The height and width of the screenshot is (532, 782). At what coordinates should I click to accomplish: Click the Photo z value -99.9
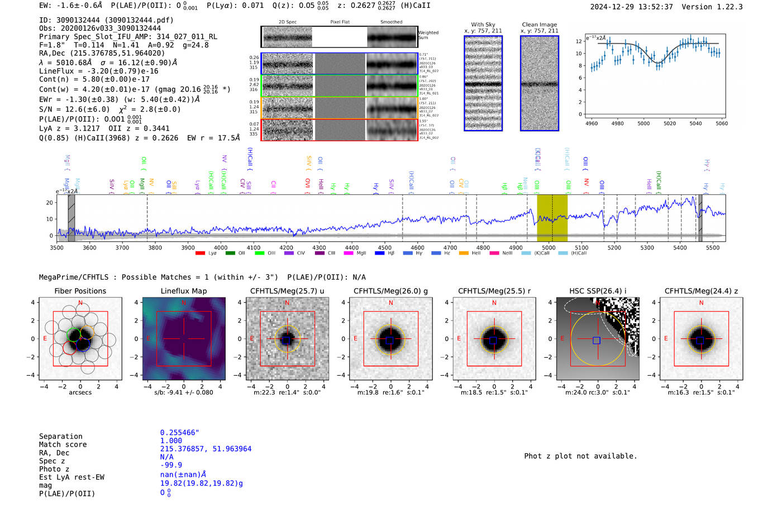point(171,465)
